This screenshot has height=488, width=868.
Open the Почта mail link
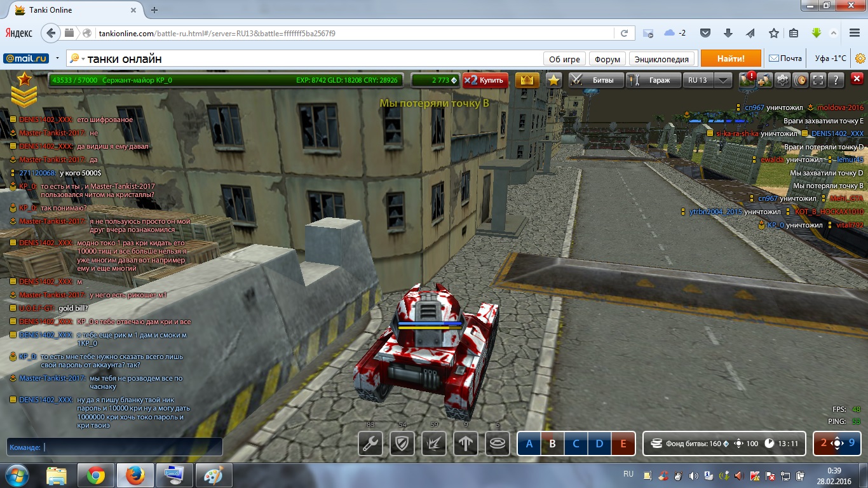(785, 58)
